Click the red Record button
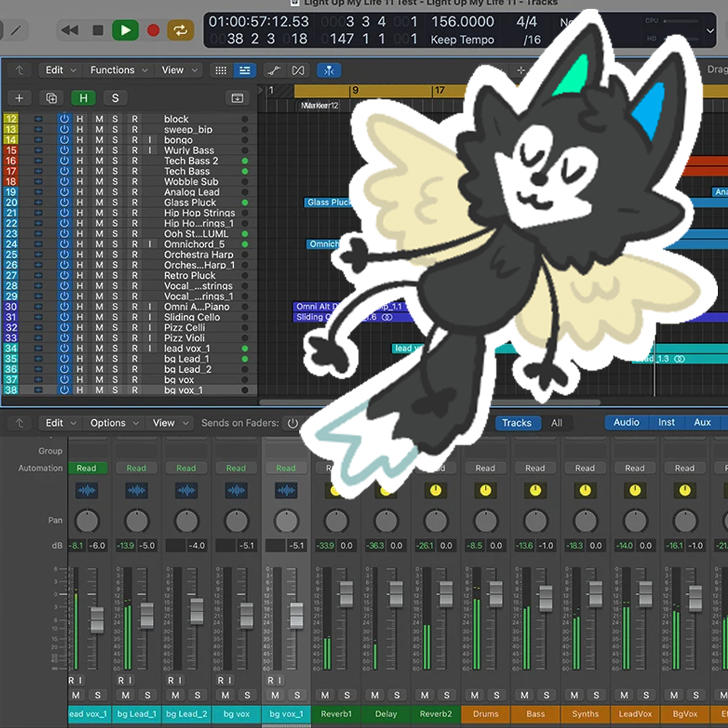The width and height of the screenshot is (728, 728). pyautogui.click(x=153, y=31)
